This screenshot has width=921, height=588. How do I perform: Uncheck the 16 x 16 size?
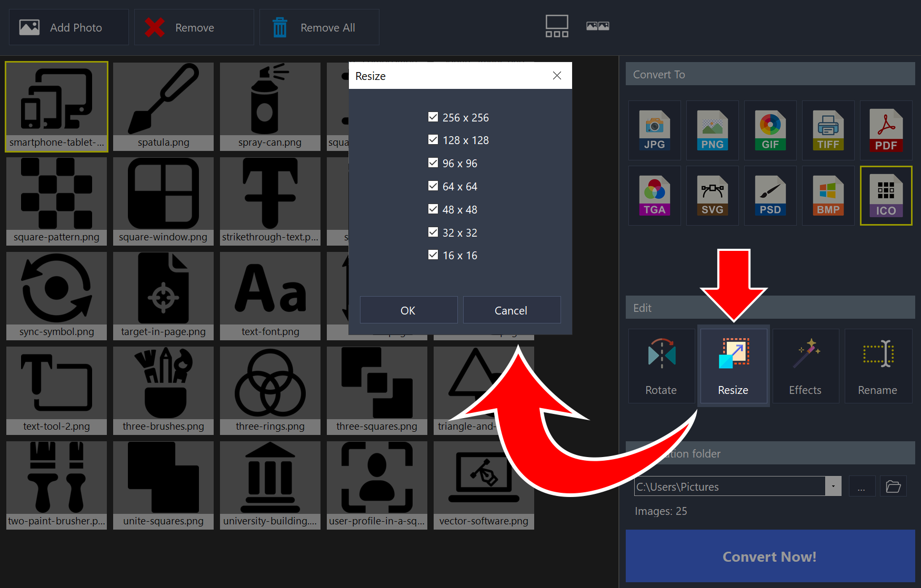coord(433,255)
